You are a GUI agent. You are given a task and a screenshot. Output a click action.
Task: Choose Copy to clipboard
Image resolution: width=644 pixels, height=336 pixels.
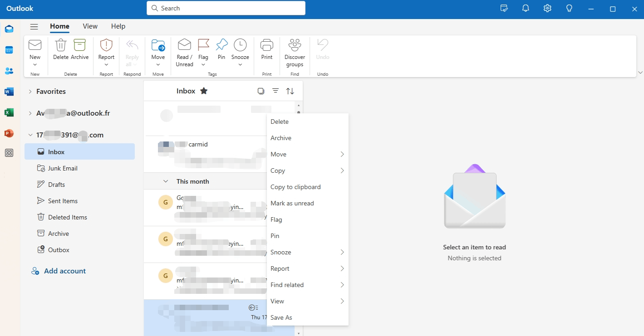tap(308, 187)
